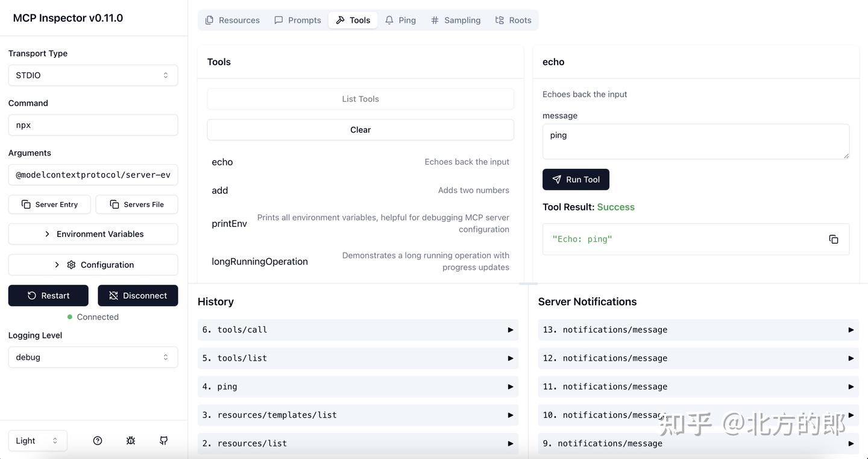Open the Resources tab
The width and height of the screenshot is (868, 459).
[x=233, y=20]
